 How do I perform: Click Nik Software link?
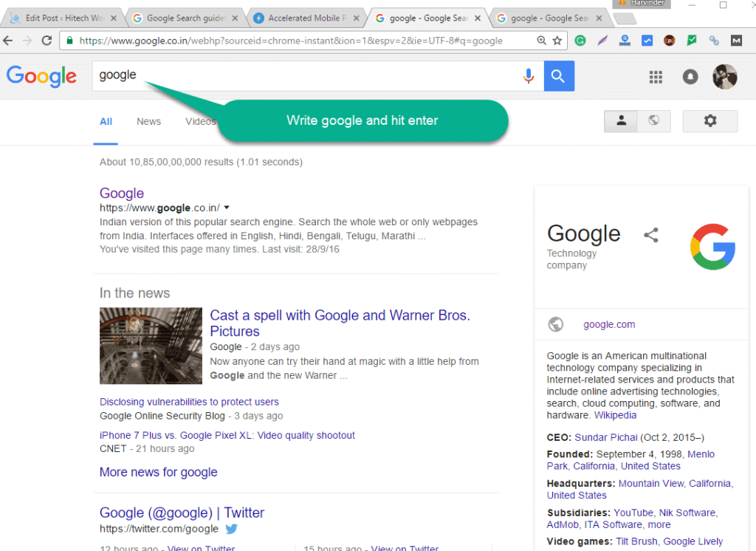click(x=687, y=513)
